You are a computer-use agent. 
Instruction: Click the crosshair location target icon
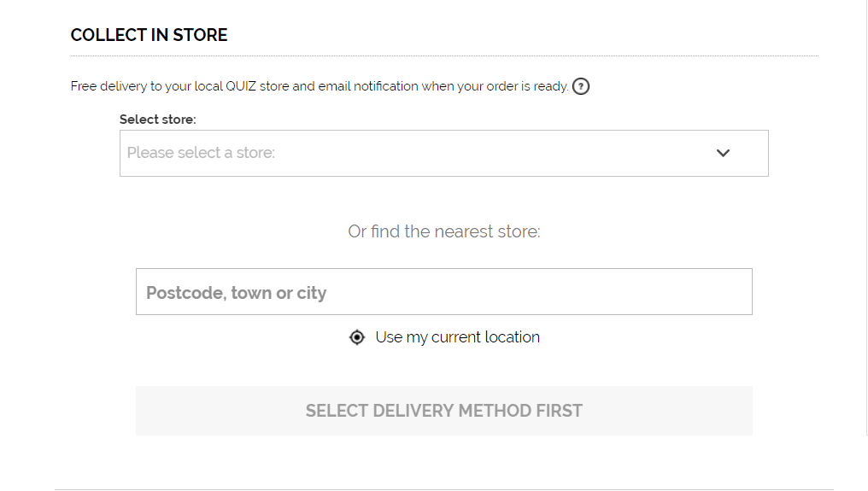point(357,337)
